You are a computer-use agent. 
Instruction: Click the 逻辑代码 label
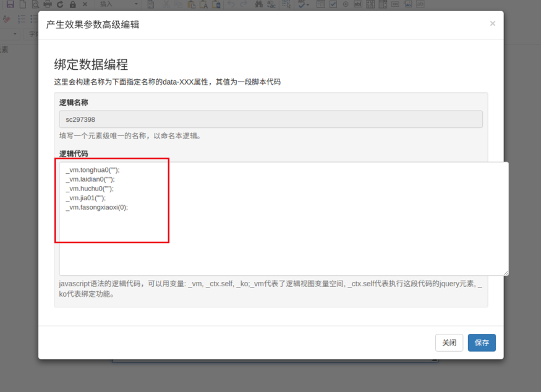coord(74,153)
